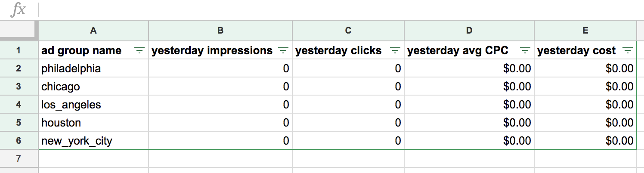
Task: Select column D header
Action: (x=469, y=31)
